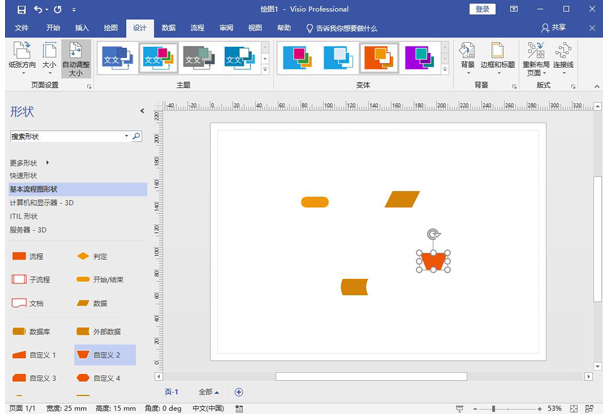603x414 pixels.
Task: Click the search magnifier in shapes panel
Action: [x=136, y=135]
